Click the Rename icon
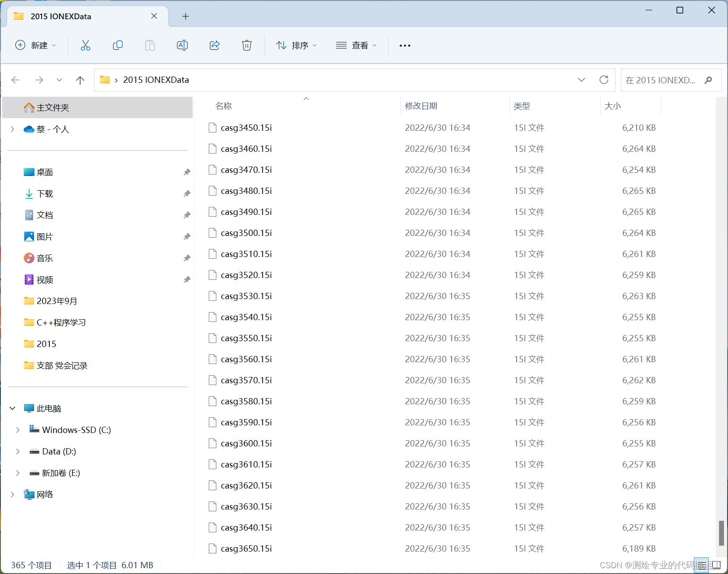The width and height of the screenshot is (728, 574). pos(182,45)
